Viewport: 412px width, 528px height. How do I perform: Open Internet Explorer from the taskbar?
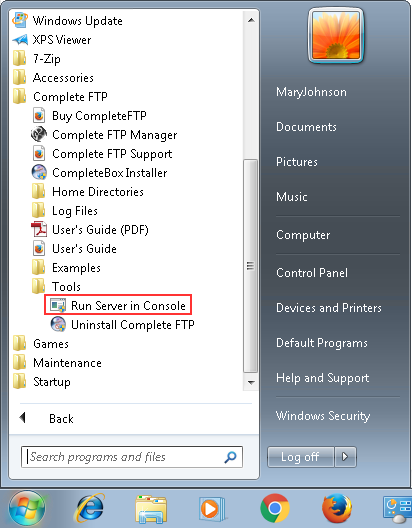coord(90,508)
